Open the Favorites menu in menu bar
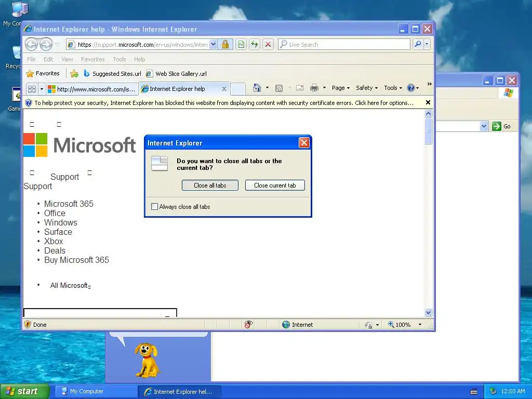The height and width of the screenshot is (399, 532). pyautogui.click(x=92, y=59)
